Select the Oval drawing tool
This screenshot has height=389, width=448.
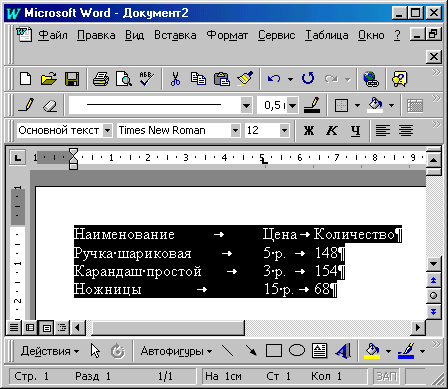pos(297,350)
